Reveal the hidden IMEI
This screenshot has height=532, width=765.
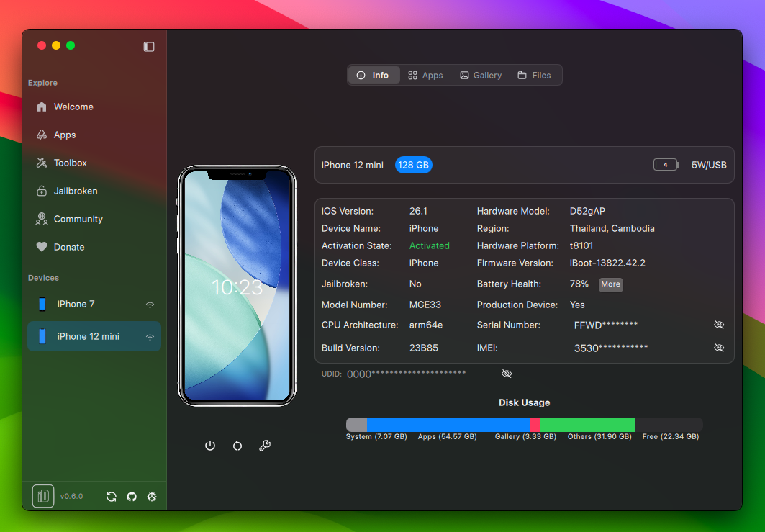pos(719,348)
